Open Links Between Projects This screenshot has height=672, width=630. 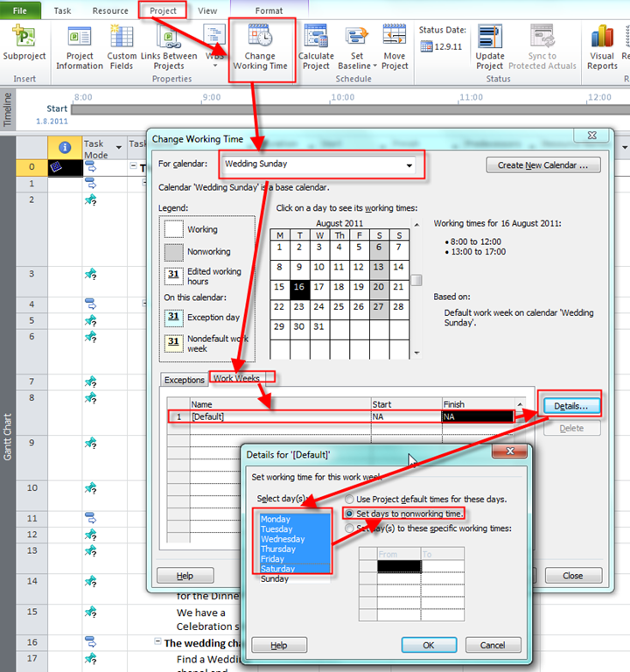pos(169,38)
